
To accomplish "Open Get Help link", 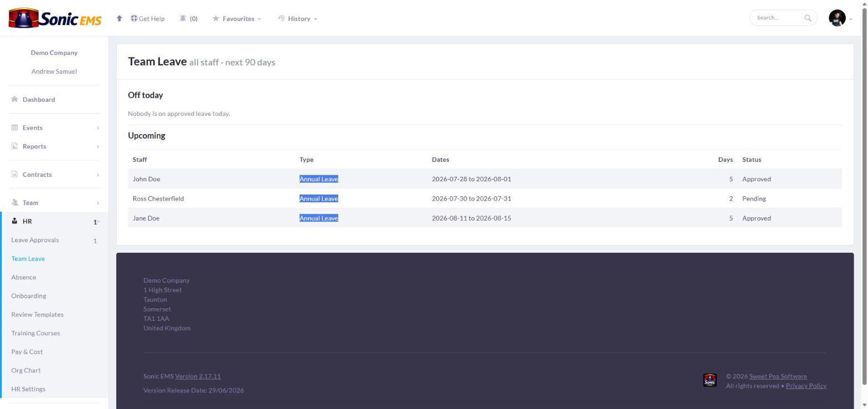I will click(148, 18).
